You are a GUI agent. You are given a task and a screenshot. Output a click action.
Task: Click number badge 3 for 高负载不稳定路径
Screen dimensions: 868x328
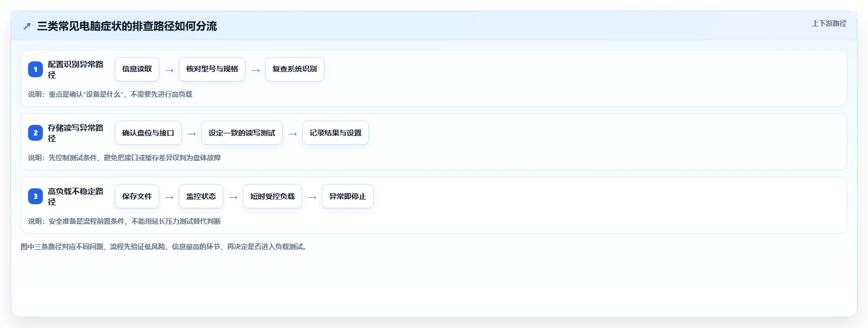click(x=35, y=196)
